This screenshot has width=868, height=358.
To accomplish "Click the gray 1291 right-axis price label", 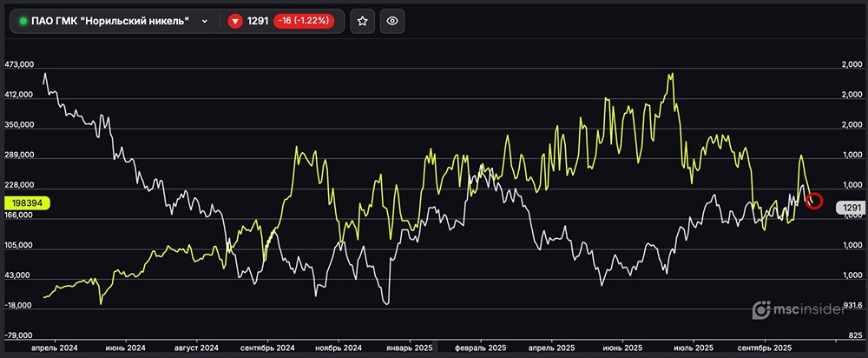I will (851, 209).
